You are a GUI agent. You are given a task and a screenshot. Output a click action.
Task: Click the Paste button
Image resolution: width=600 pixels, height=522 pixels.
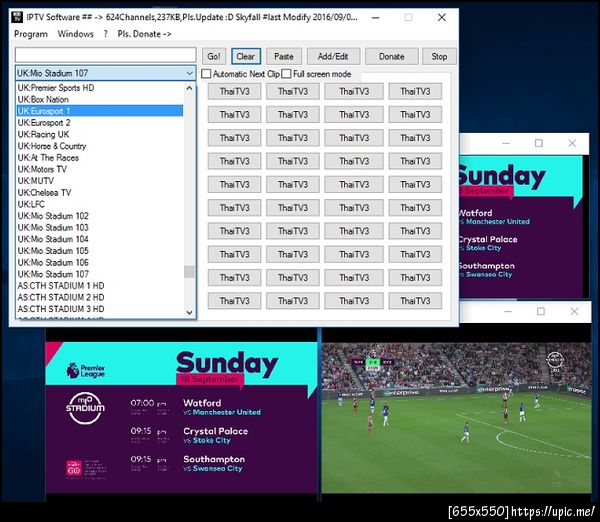284,56
